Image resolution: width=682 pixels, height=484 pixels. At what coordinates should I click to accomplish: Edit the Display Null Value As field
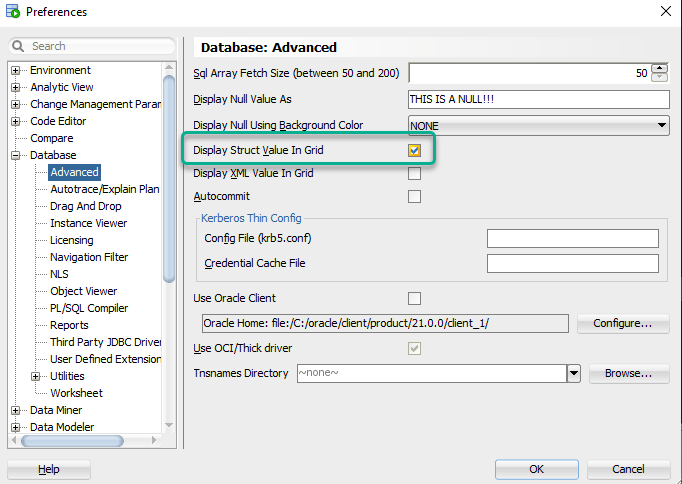click(539, 99)
